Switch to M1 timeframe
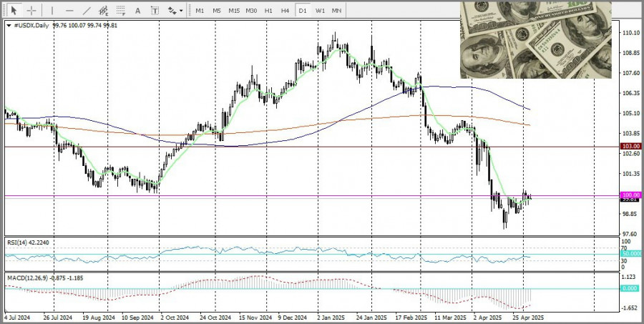The image size is (644, 324). tap(200, 11)
